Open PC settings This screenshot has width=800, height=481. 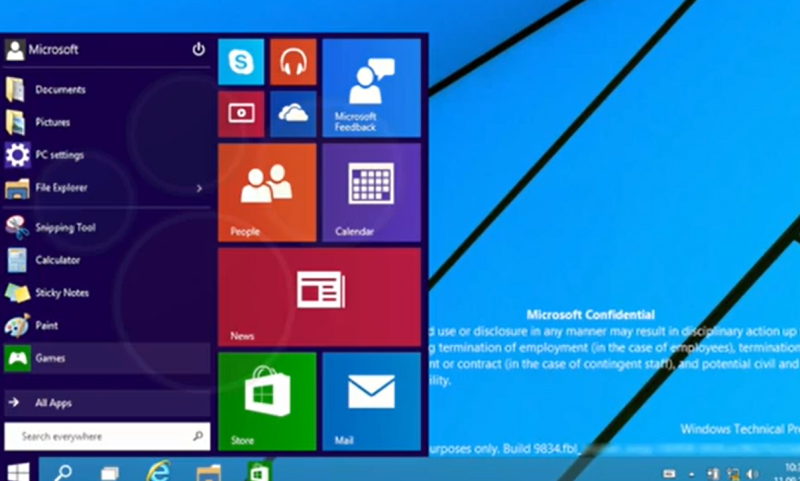(107, 155)
